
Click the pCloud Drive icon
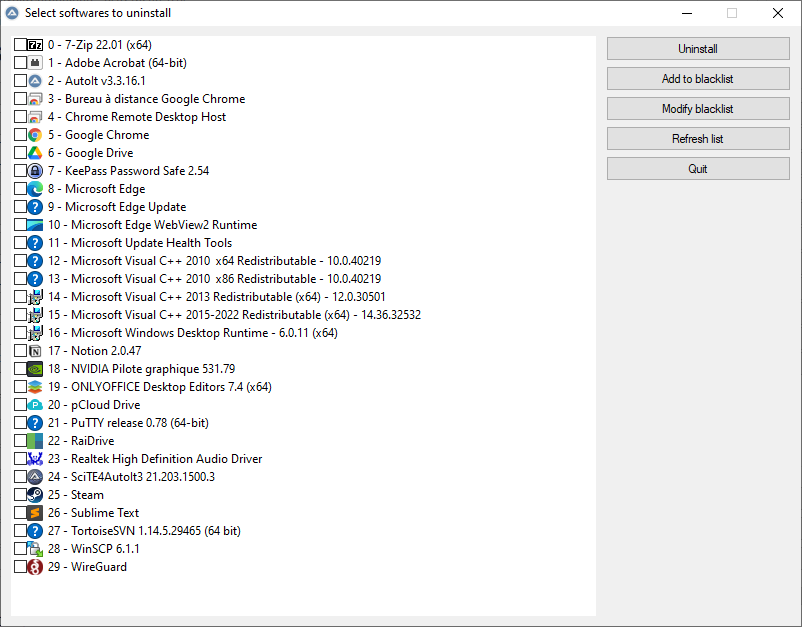pos(35,405)
